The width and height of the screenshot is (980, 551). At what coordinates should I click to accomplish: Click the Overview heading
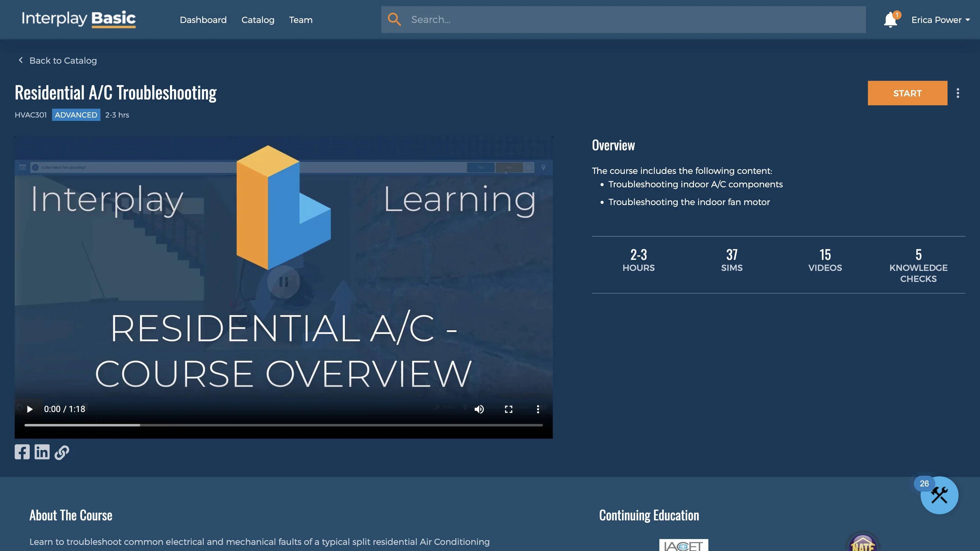click(613, 145)
